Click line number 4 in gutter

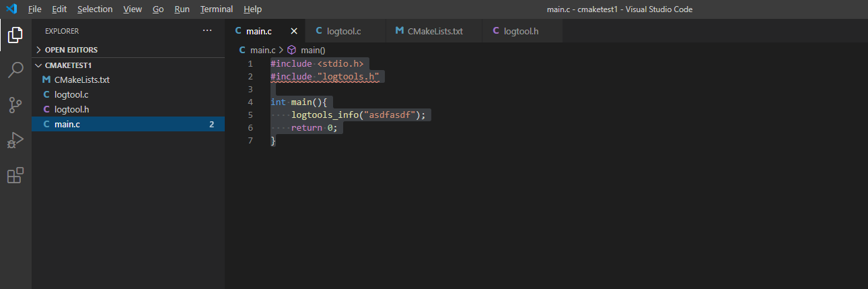pyautogui.click(x=250, y=102)
